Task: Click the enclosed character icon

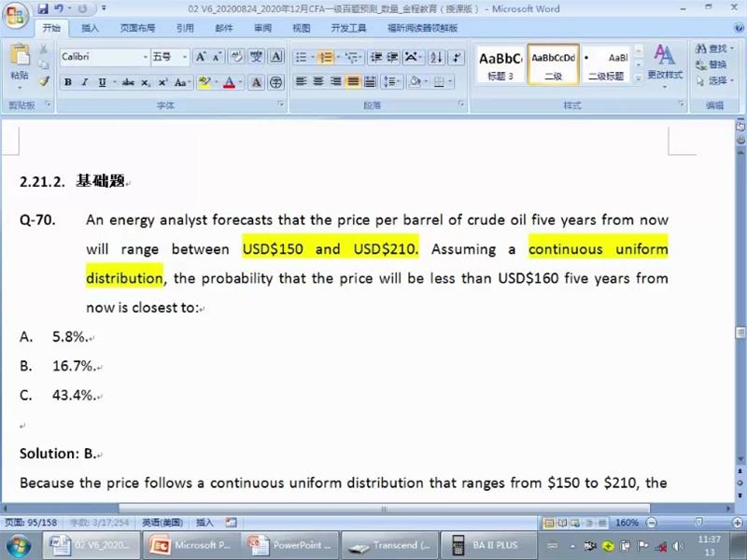Action: [x=275, y=82]
